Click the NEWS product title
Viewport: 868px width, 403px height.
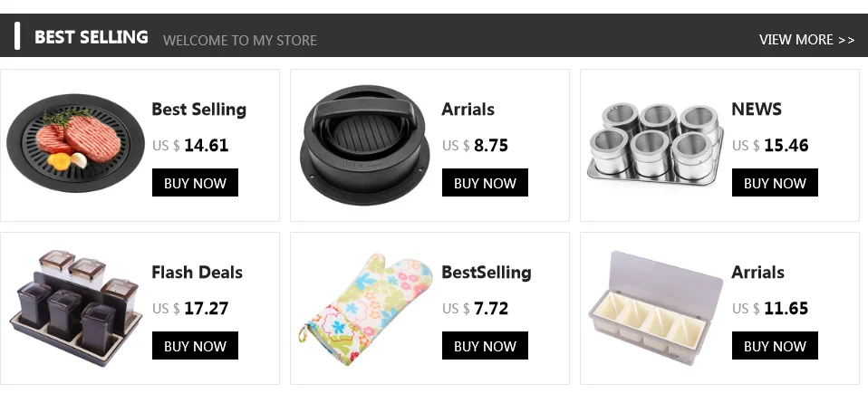click(x=756, y=110)
